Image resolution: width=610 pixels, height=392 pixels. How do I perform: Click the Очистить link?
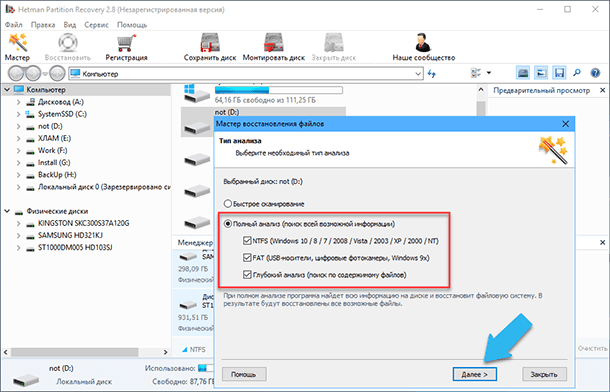click(x=592, y=348)
